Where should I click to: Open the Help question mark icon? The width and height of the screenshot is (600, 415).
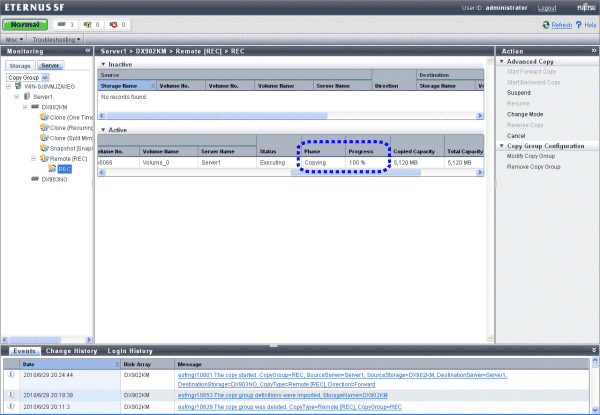[579, 25]
